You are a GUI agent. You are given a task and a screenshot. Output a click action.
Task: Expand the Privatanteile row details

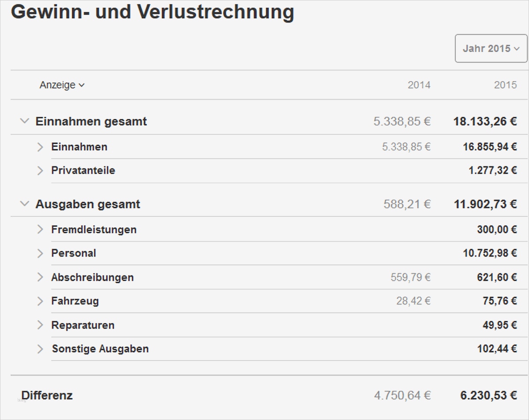coord(40,171)
